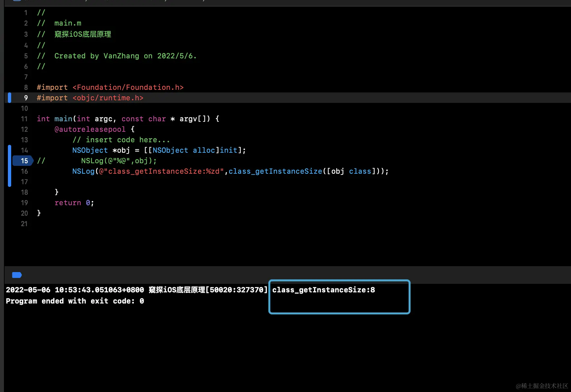
Task: Click the @autoreleasepool keyword
Action: (90, 129)
